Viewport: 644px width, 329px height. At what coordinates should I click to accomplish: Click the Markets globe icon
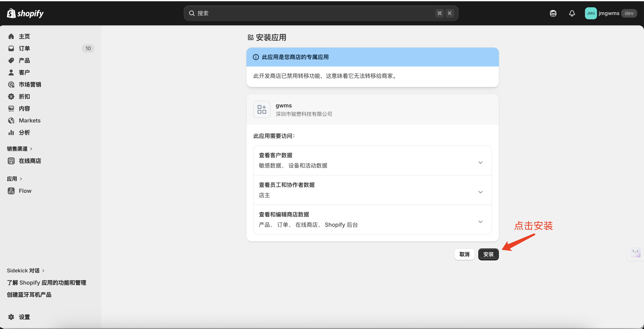coord(11,120)
